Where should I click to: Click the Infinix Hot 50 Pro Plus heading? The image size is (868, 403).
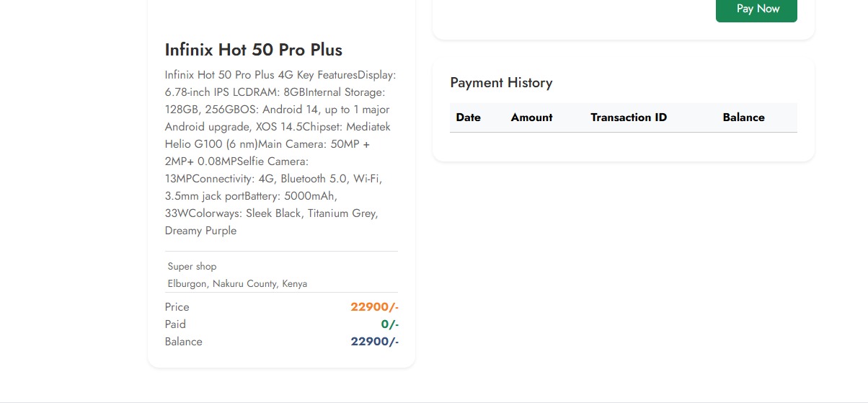click(x=253, y=50)
